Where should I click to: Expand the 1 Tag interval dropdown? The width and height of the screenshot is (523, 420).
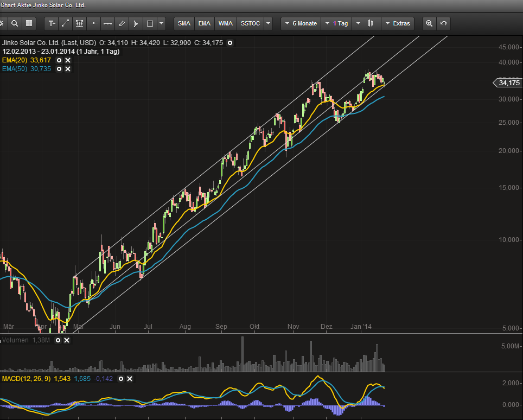336,23
